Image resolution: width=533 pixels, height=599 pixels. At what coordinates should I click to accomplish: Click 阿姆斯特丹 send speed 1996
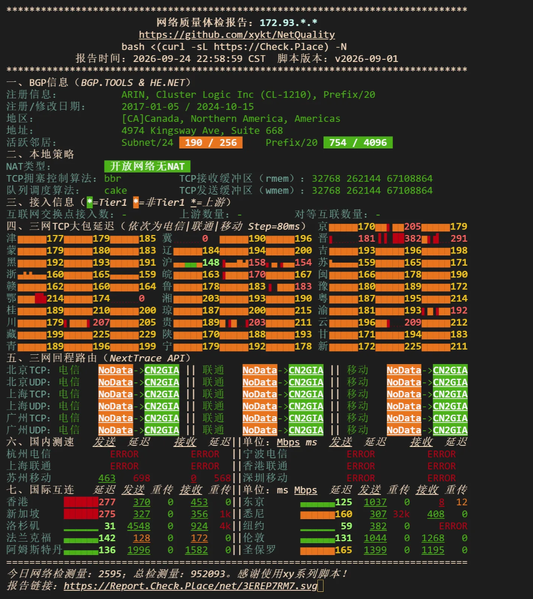pos(139,550)
